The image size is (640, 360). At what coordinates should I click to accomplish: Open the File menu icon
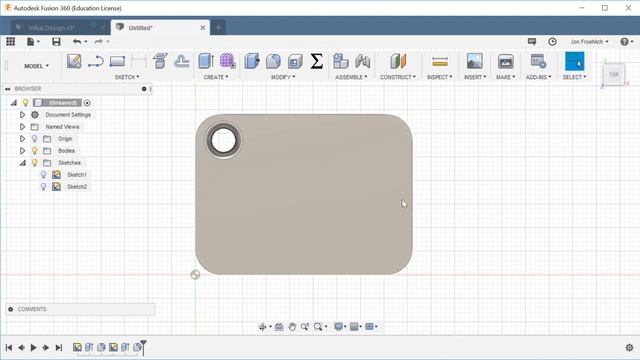(33, 41)
